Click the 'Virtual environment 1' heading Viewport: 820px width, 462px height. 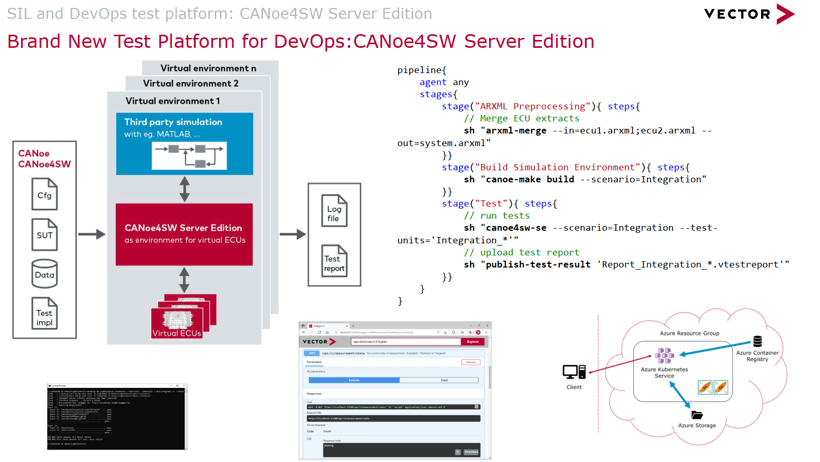(173, 101)
